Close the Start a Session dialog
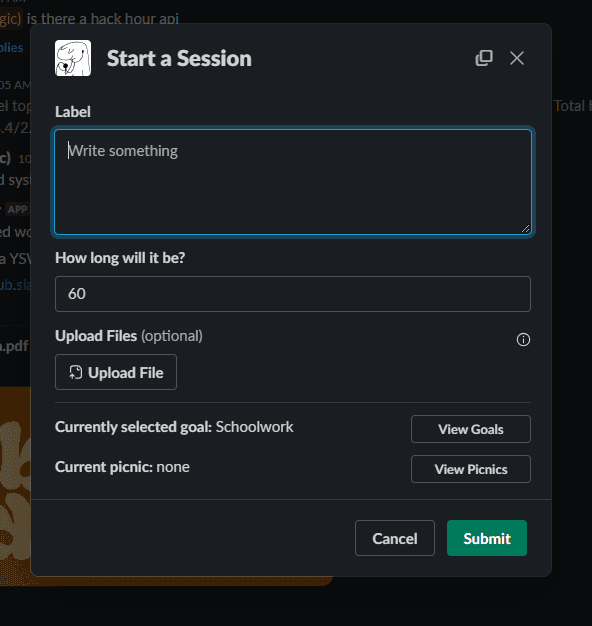 point(517,58)
